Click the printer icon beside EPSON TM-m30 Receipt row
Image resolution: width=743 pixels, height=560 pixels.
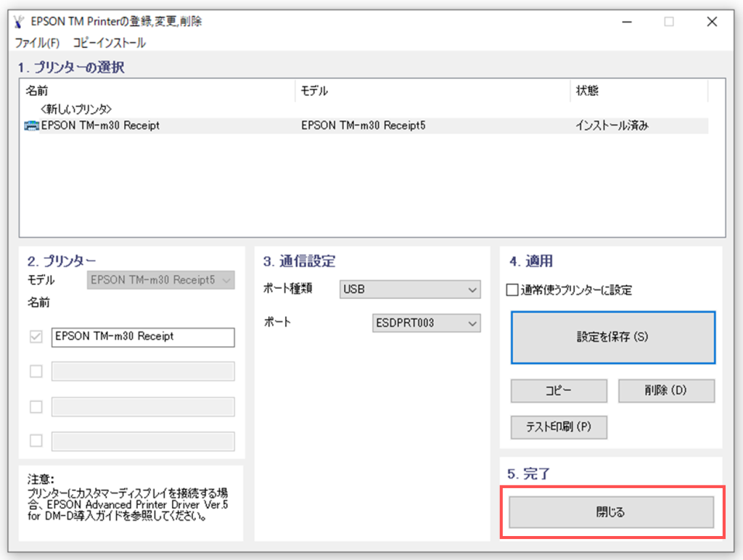click(32, 125)
